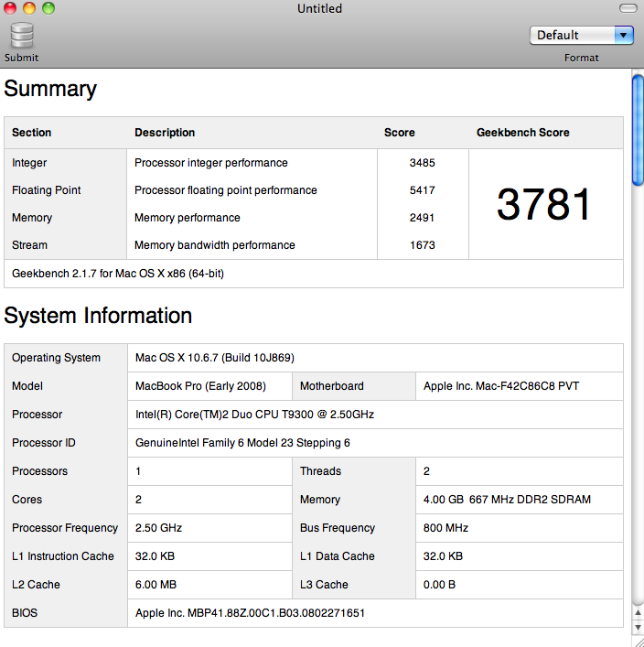Click 'MacBook Pro (Early 2008)' model value

pos(200,386)
